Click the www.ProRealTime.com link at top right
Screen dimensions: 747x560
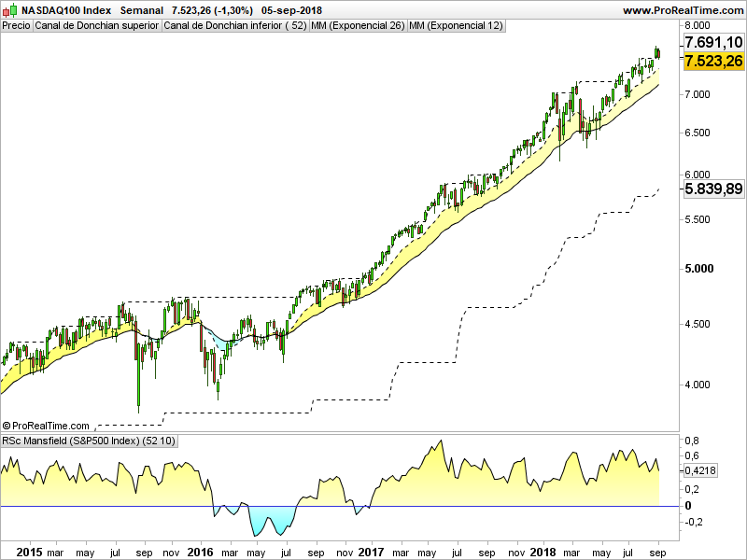(x=682, y=10)
